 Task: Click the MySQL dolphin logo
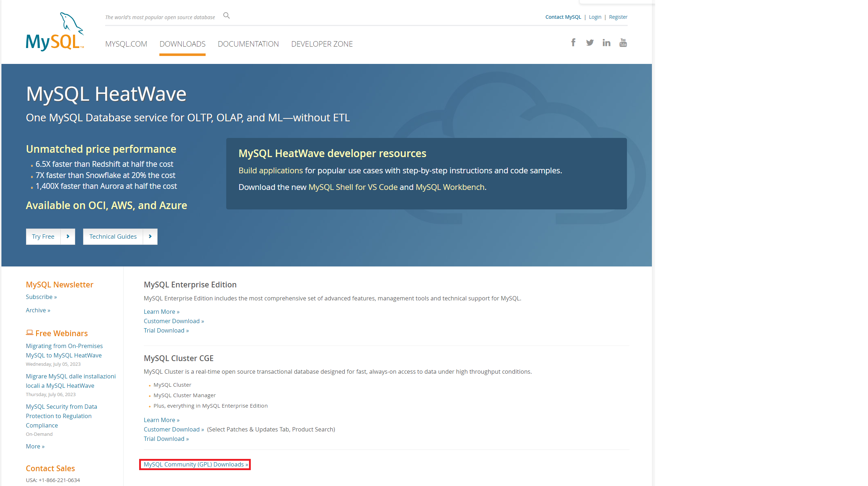point(55,32)
